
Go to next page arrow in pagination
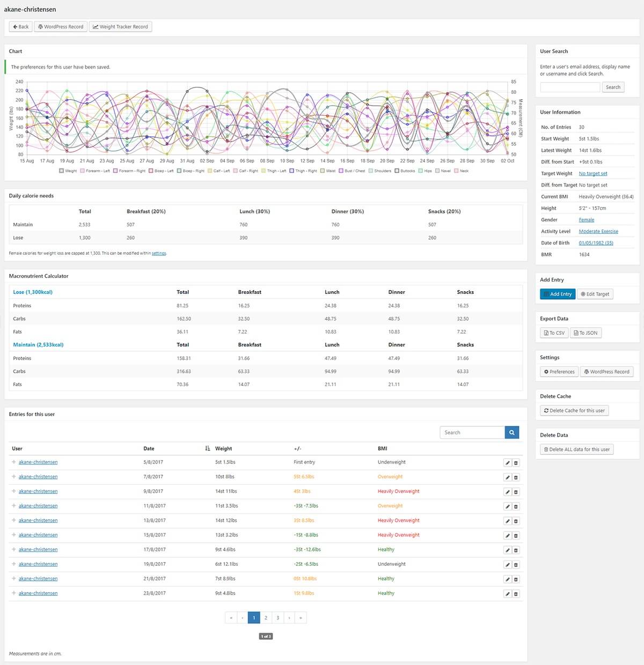[289, 618]
